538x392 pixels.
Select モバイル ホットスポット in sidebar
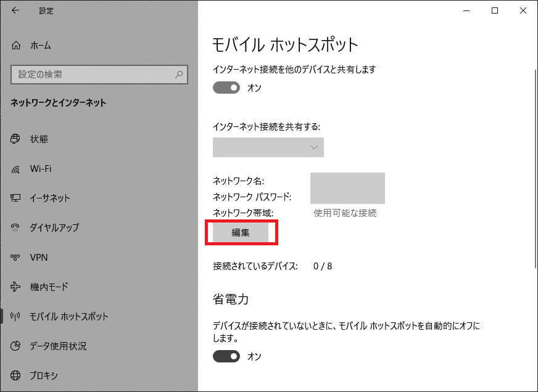(69, 316)
